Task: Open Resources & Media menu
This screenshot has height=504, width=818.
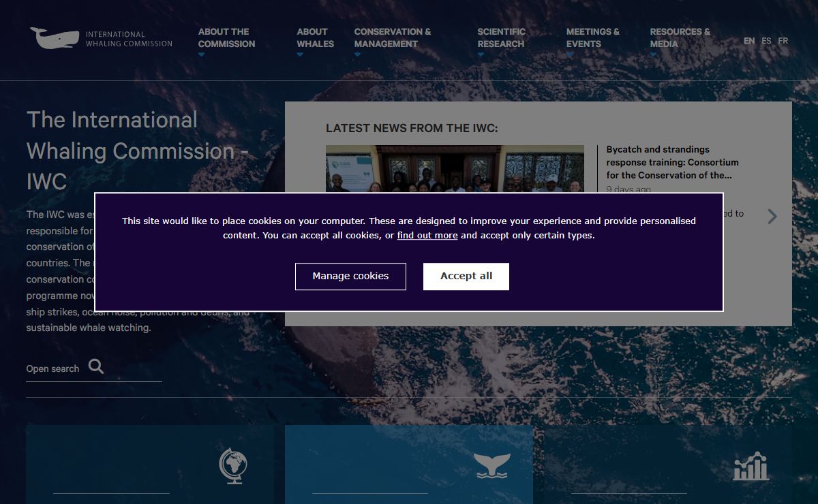Action: click(x=680, y=37)
